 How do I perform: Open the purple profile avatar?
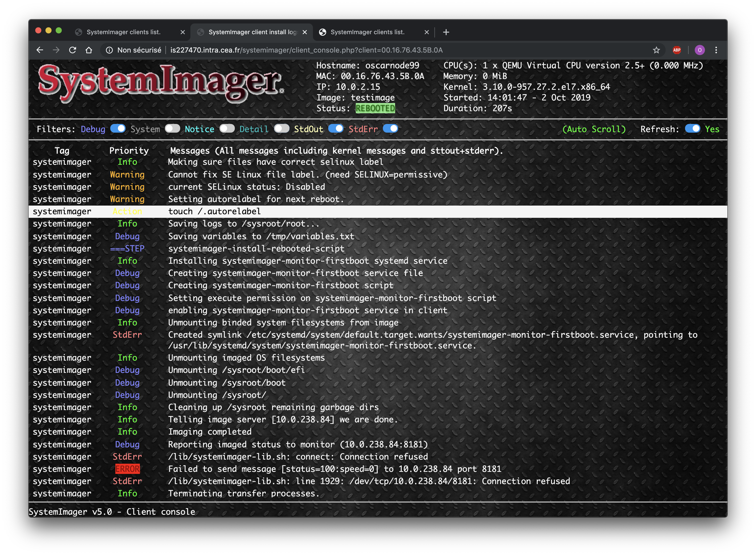[700, 50]
